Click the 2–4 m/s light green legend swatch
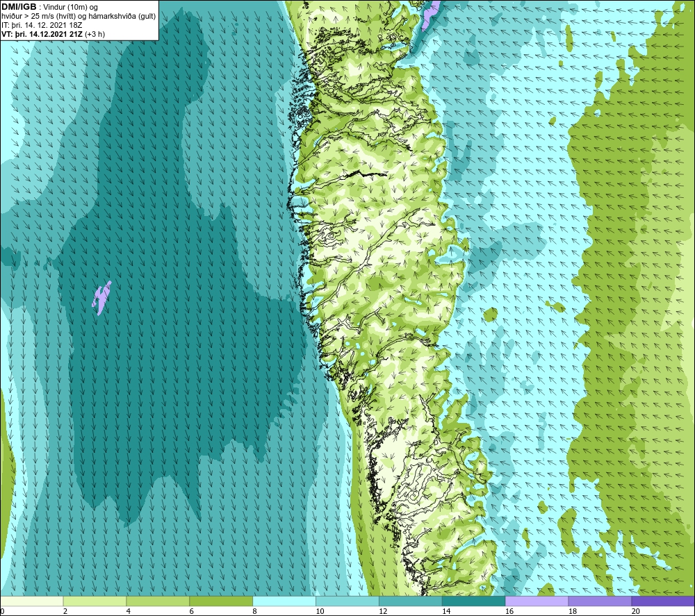The image size is (695, 616). (95, 601)
